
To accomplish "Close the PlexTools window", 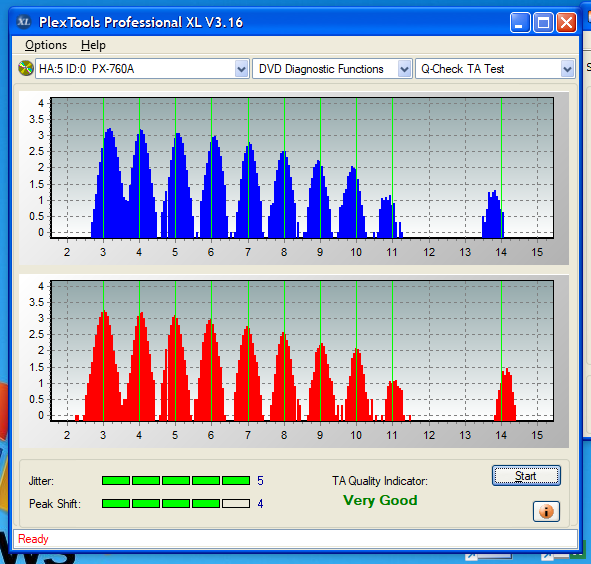I will (567, 23).
